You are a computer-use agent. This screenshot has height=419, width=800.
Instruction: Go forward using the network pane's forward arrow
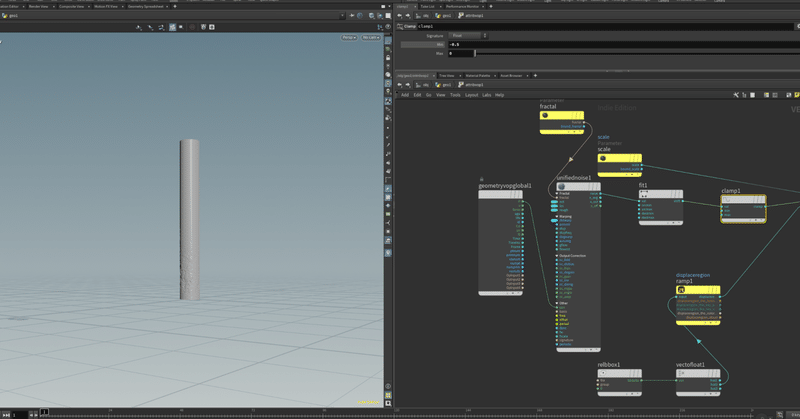pyautogui.click(x=408, y=85)
